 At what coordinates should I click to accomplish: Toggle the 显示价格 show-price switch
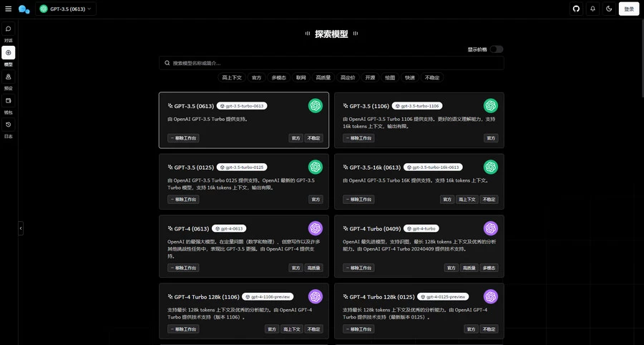(x=496, y=49)
